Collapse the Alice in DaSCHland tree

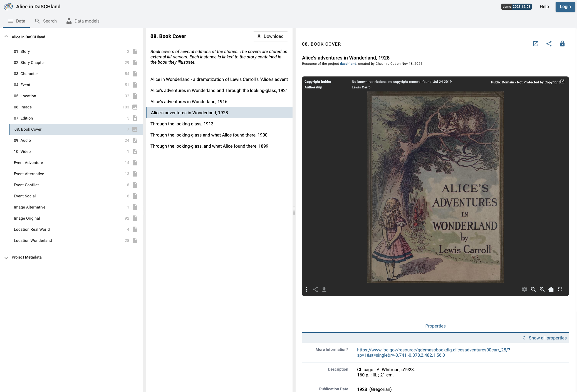pyautogui.click(x=6, y=36)
